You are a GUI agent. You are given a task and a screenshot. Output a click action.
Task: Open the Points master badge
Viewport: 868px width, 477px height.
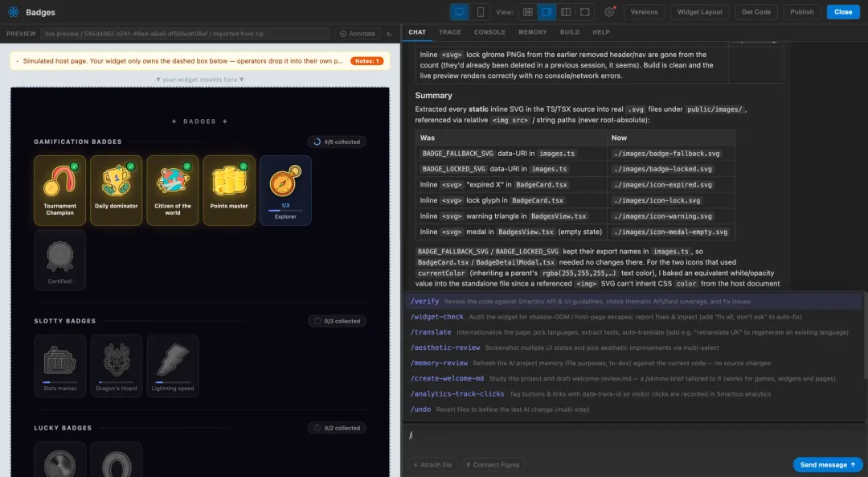coord(229,190)
